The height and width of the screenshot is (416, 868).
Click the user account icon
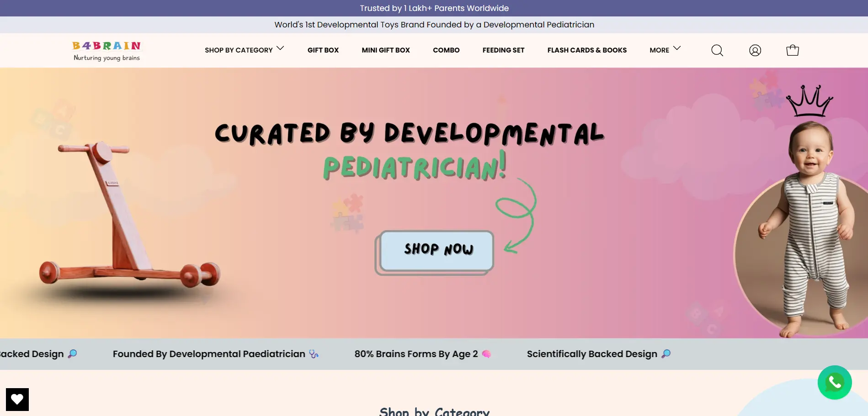click(755, 50)
